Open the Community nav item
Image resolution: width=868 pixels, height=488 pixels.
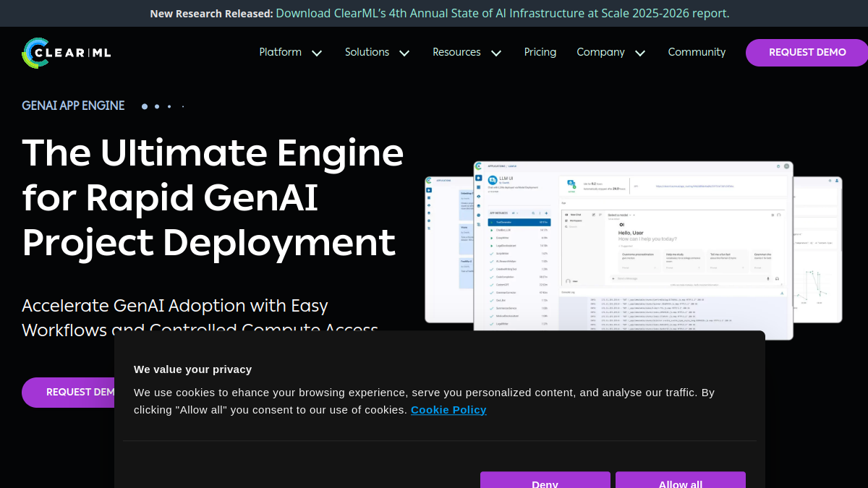click(697, 52)
